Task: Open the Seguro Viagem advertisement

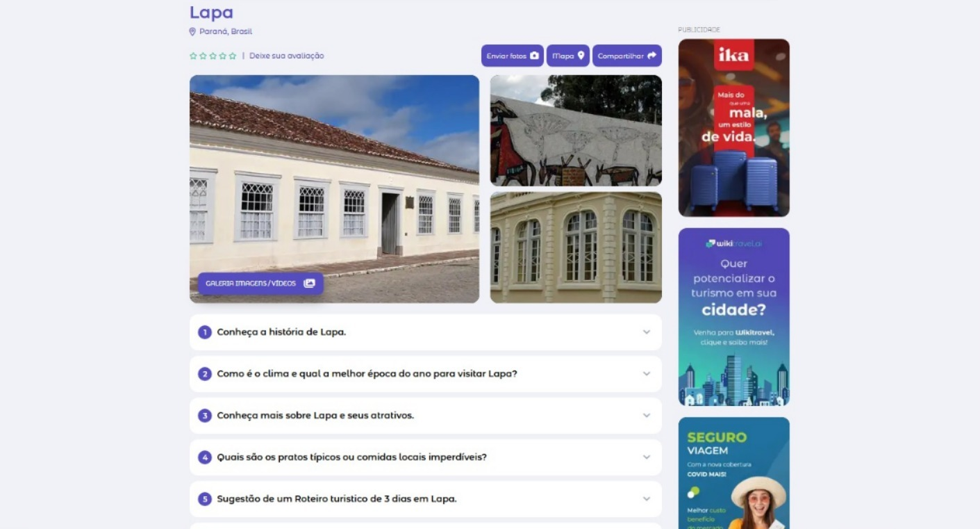Action: tap(734, 473)
